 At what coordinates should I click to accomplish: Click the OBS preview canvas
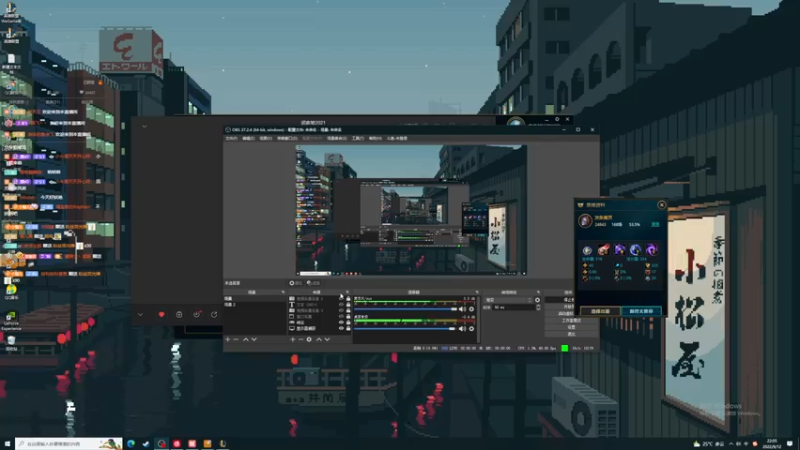click(x=411, y=210)
